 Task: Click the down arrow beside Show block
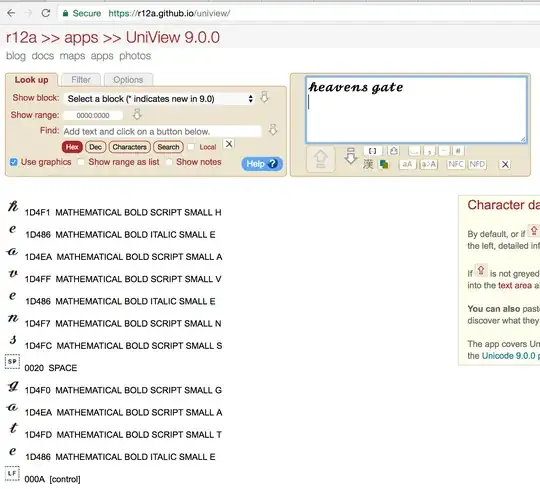[x=264, y=97]
